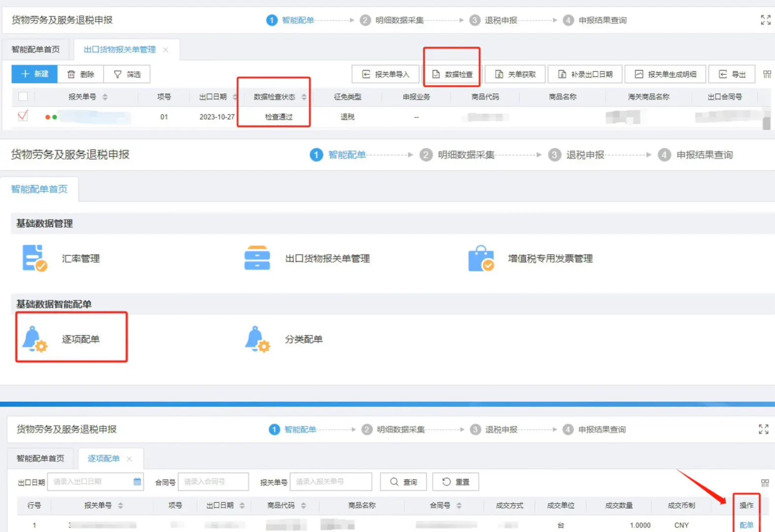Select step 3 退税申报 in the bottom panel
This screenshot has width=775, height=532.
(494, 430)
